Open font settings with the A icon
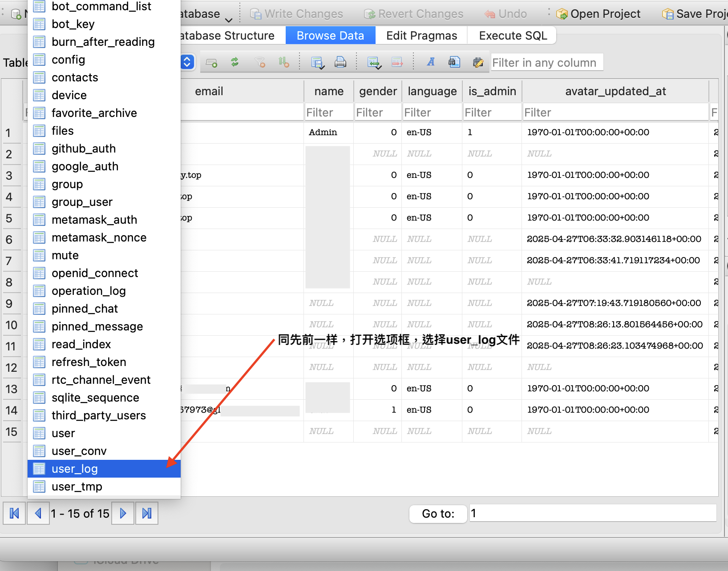Viewport: 728px width, 571px height. (431, 62)
